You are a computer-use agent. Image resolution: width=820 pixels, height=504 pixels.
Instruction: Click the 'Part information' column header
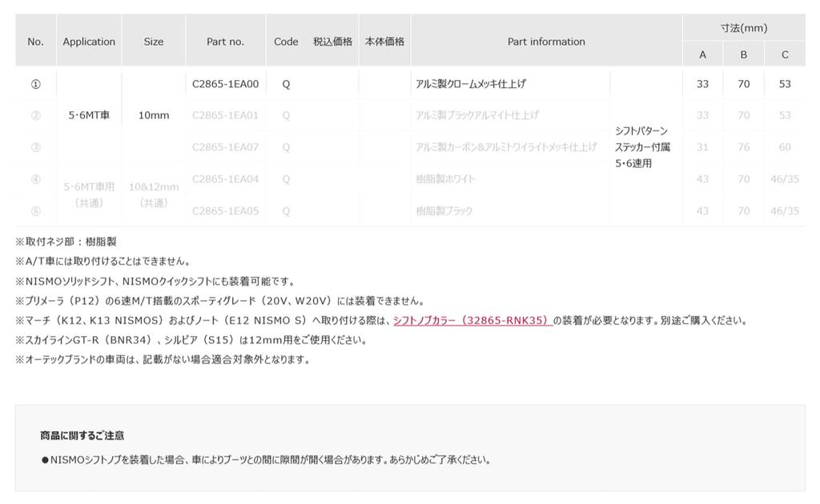546,42
